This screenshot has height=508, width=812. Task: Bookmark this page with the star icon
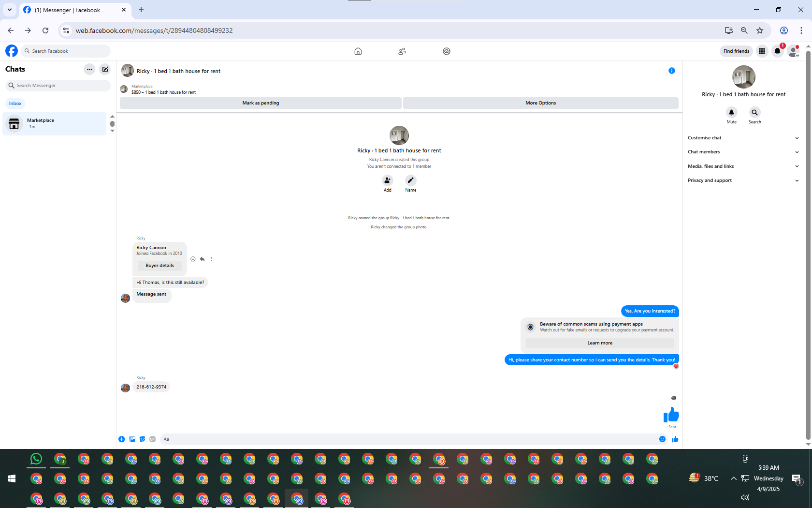[x=760, y=30]
